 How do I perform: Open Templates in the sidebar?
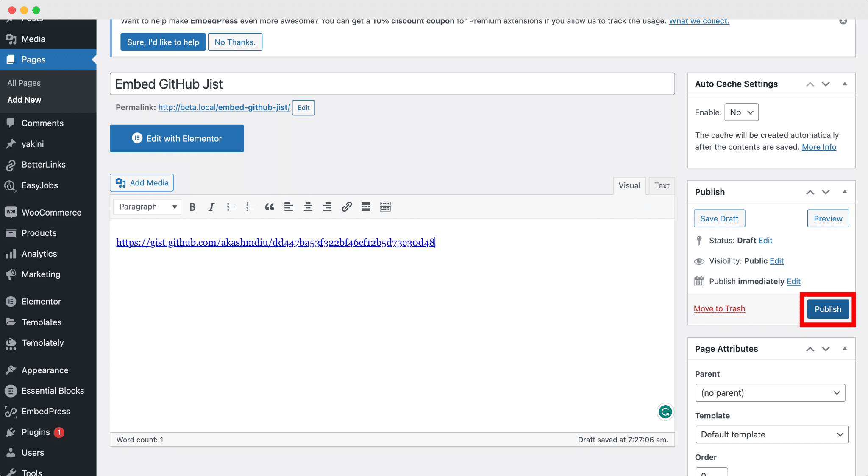point(48,322)
